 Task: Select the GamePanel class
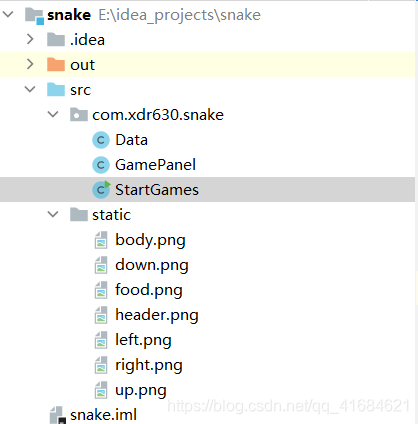(x=155, y=165)
